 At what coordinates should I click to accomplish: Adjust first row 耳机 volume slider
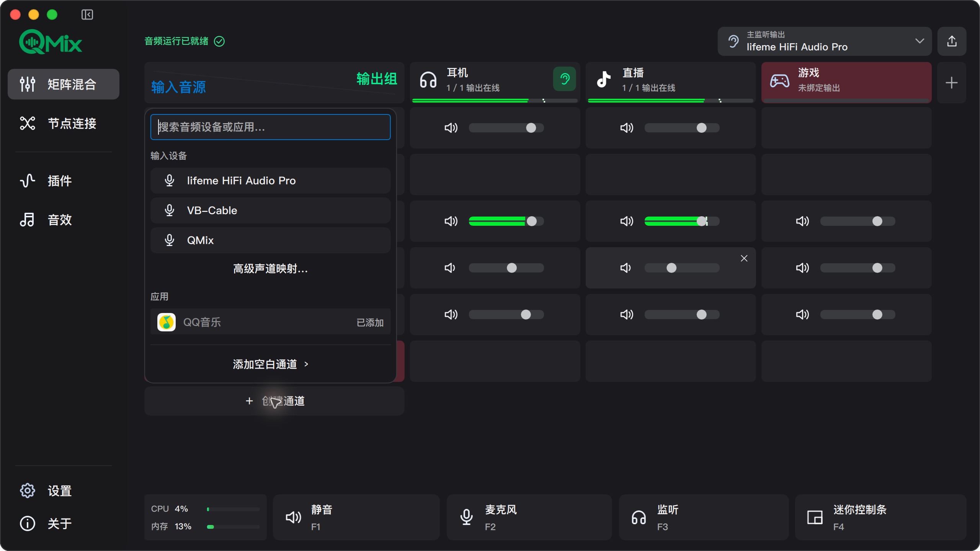(x=506, y=128)
